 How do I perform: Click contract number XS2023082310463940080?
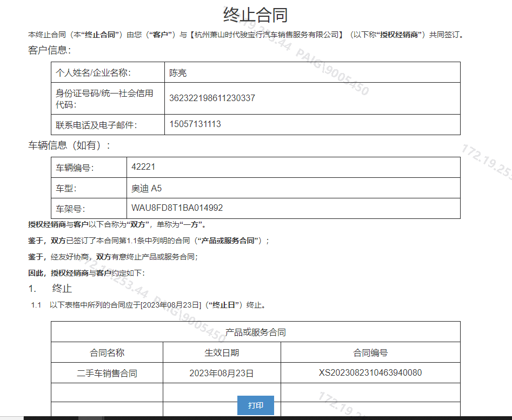click(x=370, y=372)
